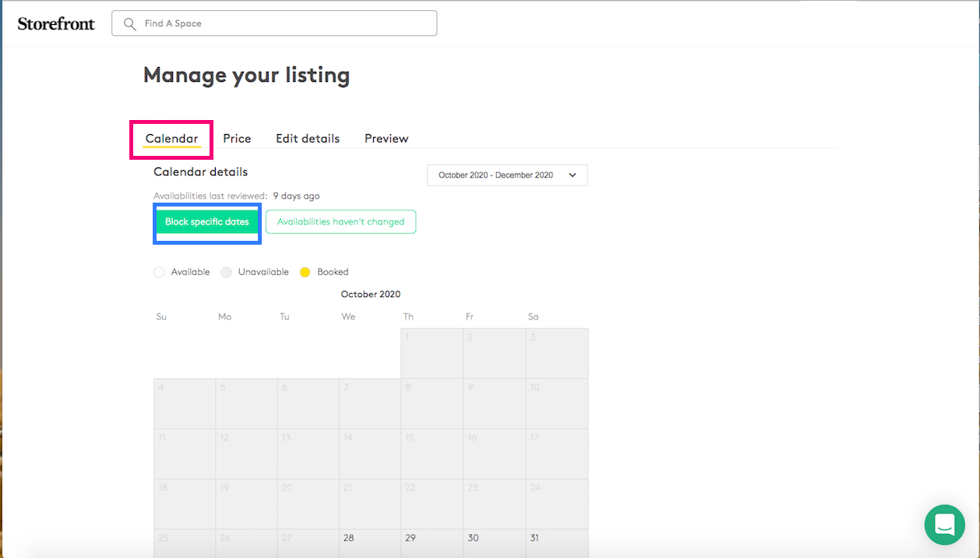Click Block specific dates button
Viewport: 980px width, 558px height.
[207, 222]
